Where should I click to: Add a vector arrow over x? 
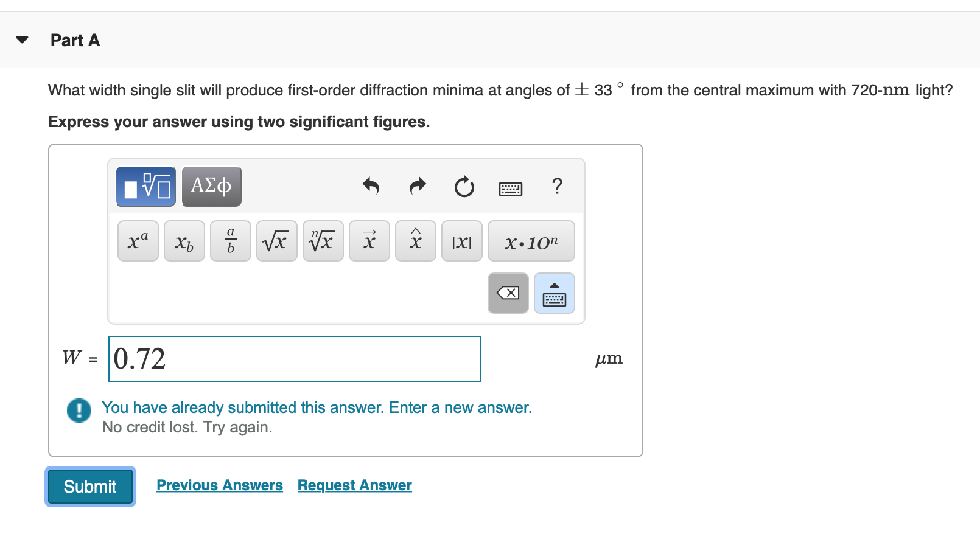click(x=369, y=241)
